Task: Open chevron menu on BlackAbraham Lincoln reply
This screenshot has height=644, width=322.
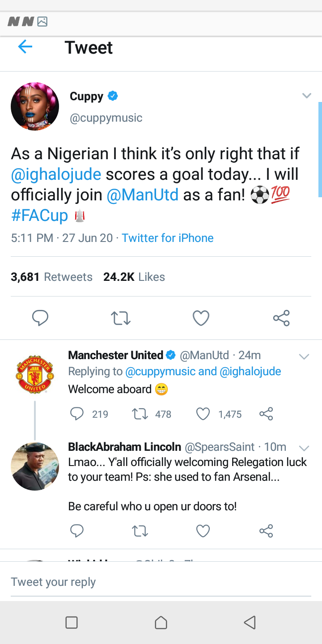Action: point(304,448)
